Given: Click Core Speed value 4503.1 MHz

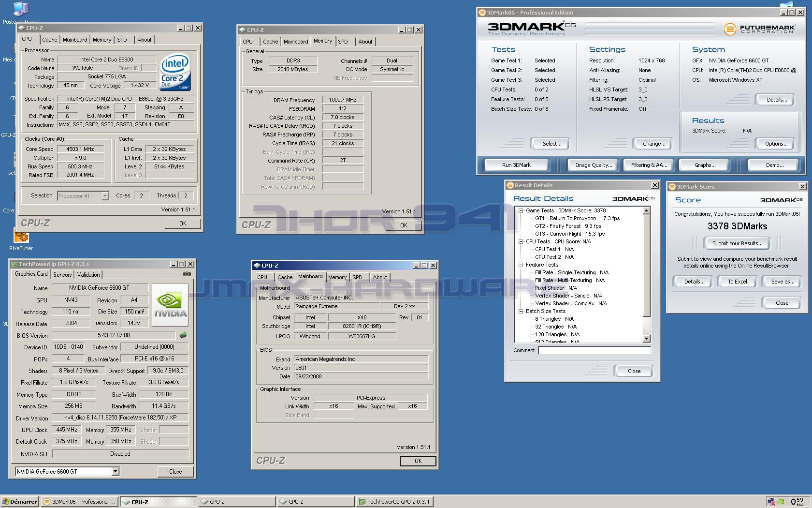Looking at the screenshot, I should [80, 149].
